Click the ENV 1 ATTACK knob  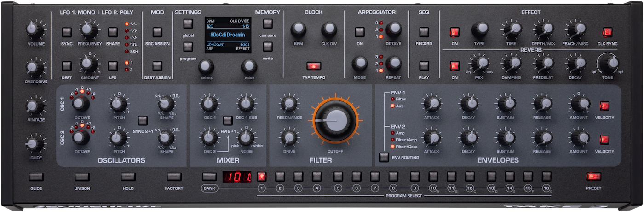point(431,104)
